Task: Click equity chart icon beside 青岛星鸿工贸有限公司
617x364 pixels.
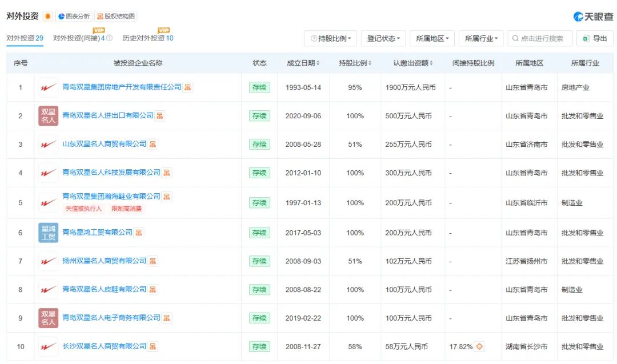Action: [x=138, y=233]
